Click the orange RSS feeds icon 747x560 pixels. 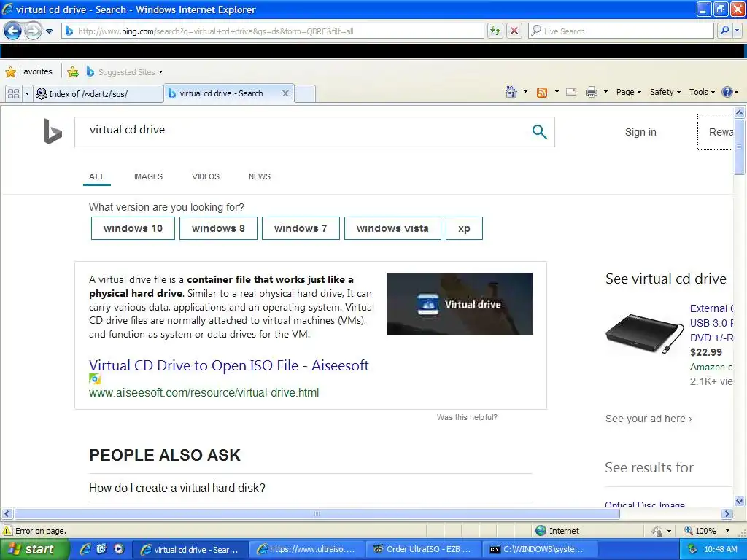click(x=542, y=93)
